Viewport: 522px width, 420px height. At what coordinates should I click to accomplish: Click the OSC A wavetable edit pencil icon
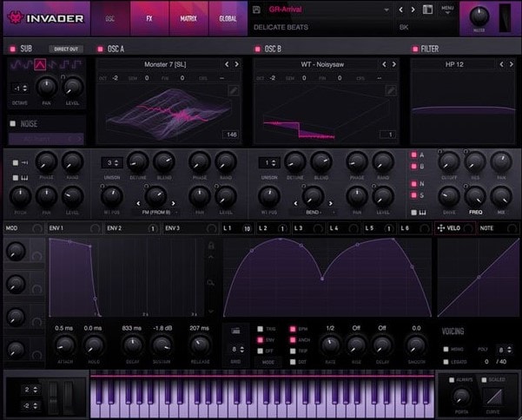tap(233, 89)
